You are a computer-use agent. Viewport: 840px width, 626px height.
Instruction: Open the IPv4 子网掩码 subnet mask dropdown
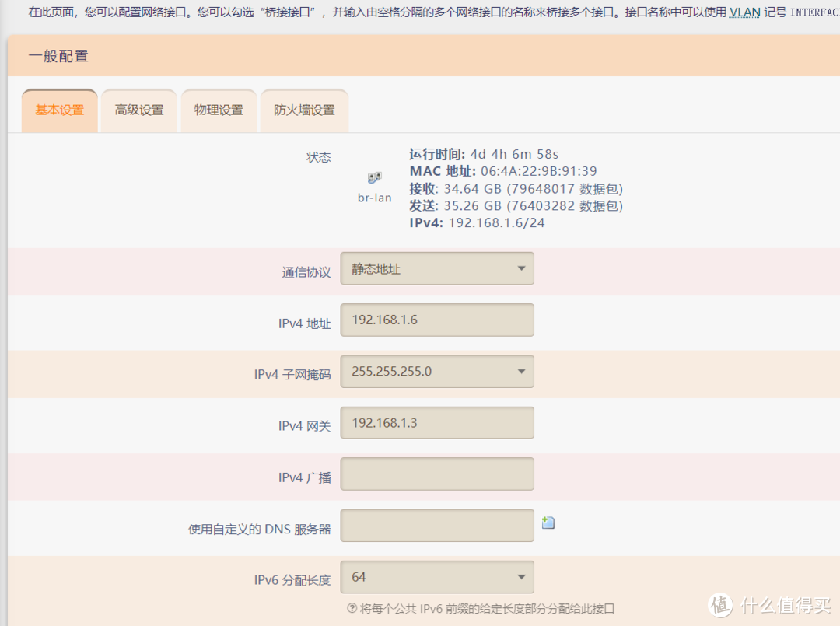pos(436,371)
